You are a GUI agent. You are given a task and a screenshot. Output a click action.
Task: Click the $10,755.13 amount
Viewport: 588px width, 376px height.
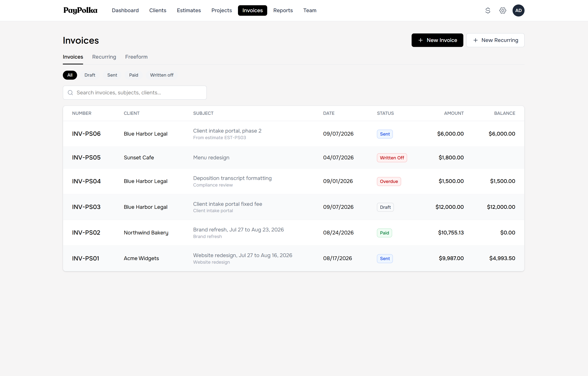[x=451, y=233]
